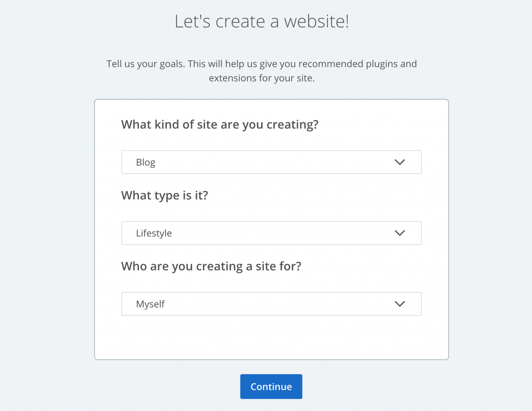Image resolution: width=532 pixels, height=411 pixels.
Task: Click the arrow icon in the middle dropdown
Action: (x=400, y=233)
